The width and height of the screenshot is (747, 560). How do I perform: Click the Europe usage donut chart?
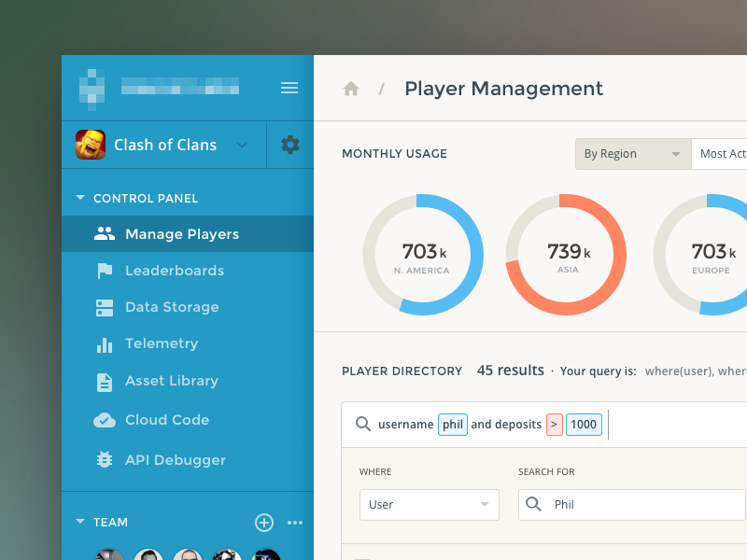[700, 254]
